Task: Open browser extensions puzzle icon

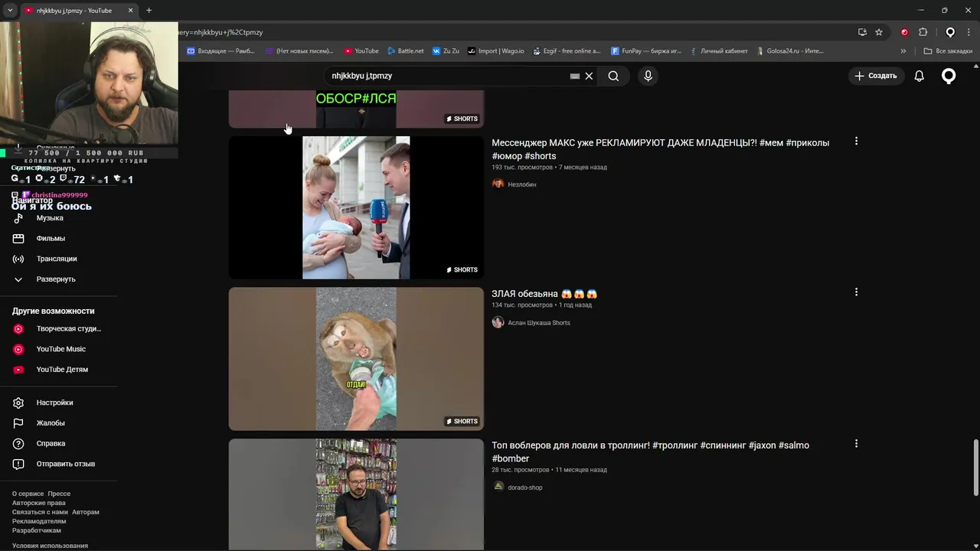Action: 923,32
